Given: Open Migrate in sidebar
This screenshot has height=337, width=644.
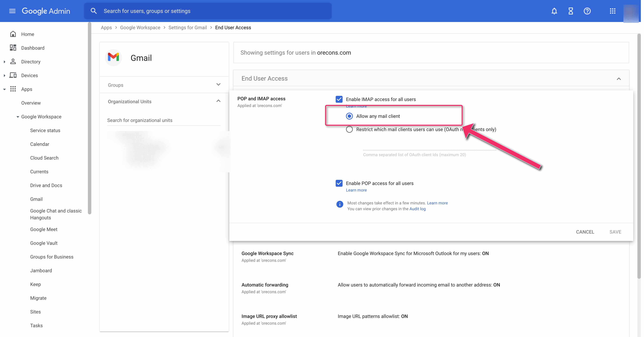Looking at the screenshot, I should [x=38, y=298].
